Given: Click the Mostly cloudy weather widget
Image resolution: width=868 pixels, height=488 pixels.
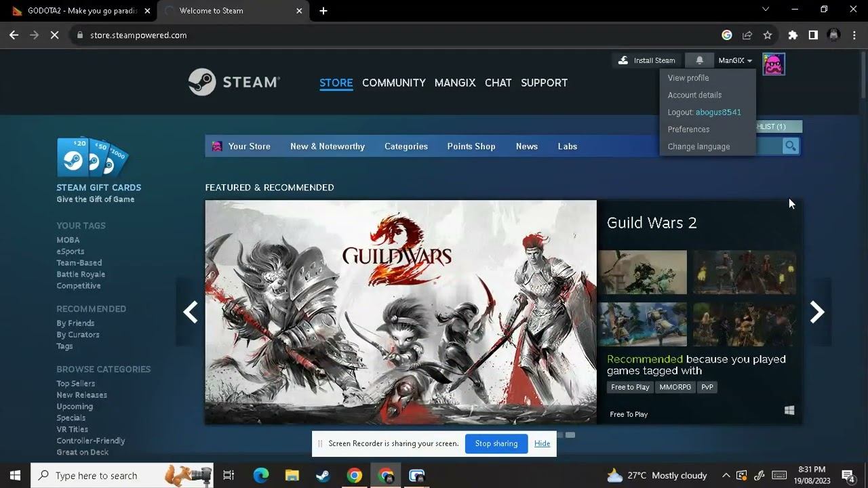Looking at the screenshot, I should pyautogui.click(x=657, y=475).
